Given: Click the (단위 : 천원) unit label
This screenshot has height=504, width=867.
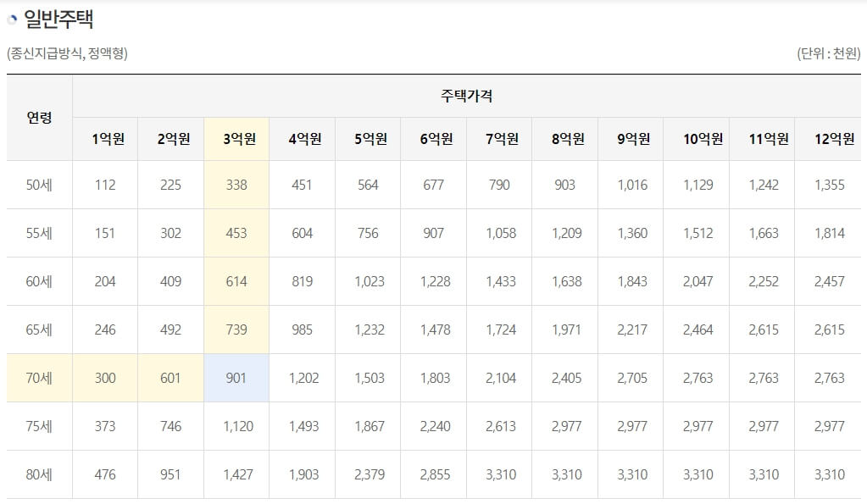Looking at the screenshot, I should pos(831,51).
